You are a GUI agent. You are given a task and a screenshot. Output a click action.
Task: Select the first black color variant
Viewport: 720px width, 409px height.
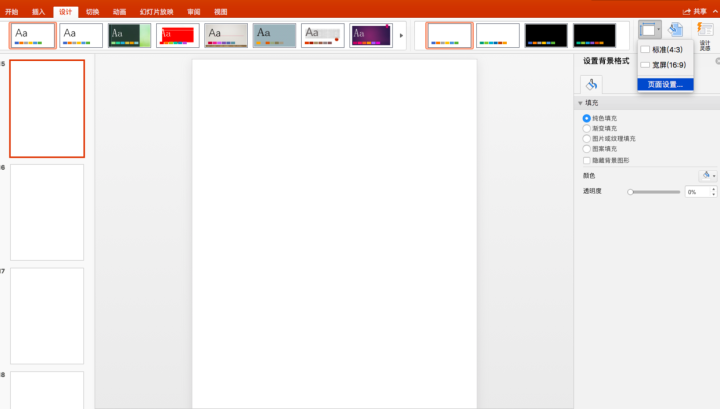546,35
